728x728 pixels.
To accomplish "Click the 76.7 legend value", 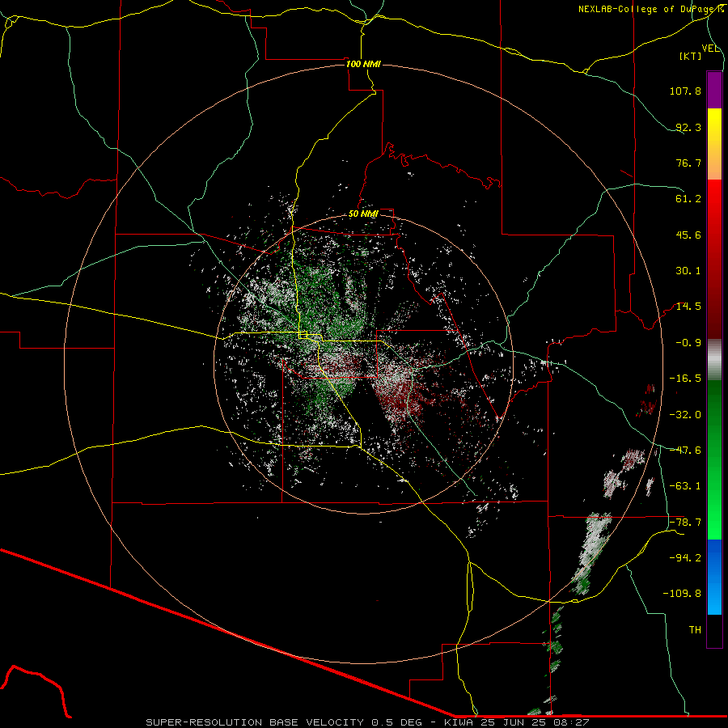I will [688, 163].
